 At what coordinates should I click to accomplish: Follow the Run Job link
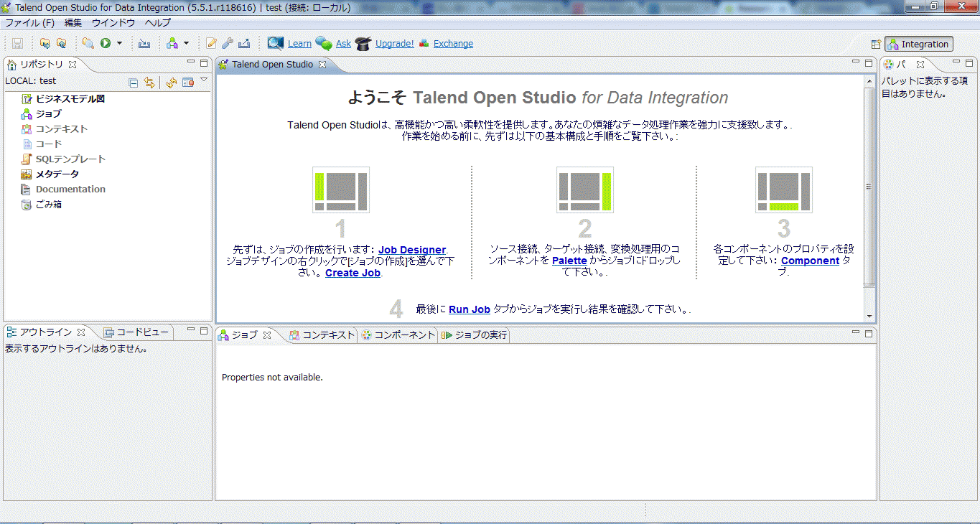(x=470, y=309)
